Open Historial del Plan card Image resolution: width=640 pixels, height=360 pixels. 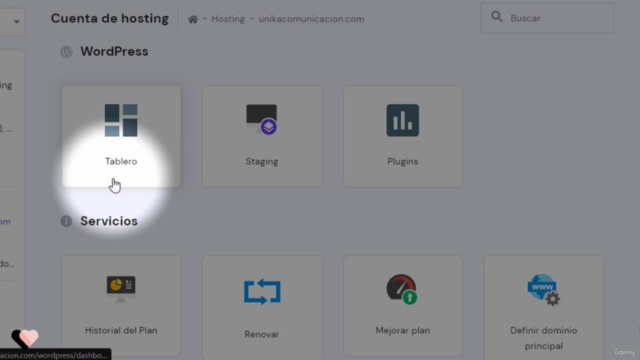point(121,306)
